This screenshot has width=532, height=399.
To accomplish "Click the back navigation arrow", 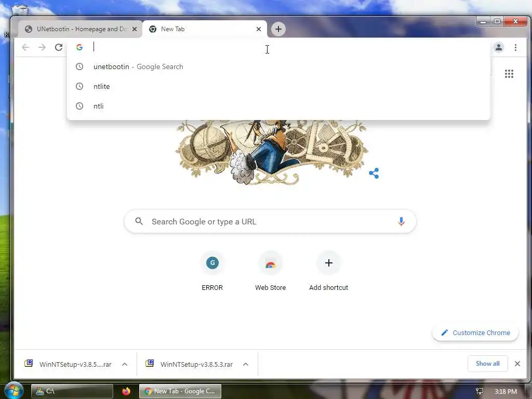I will point(25,47).
